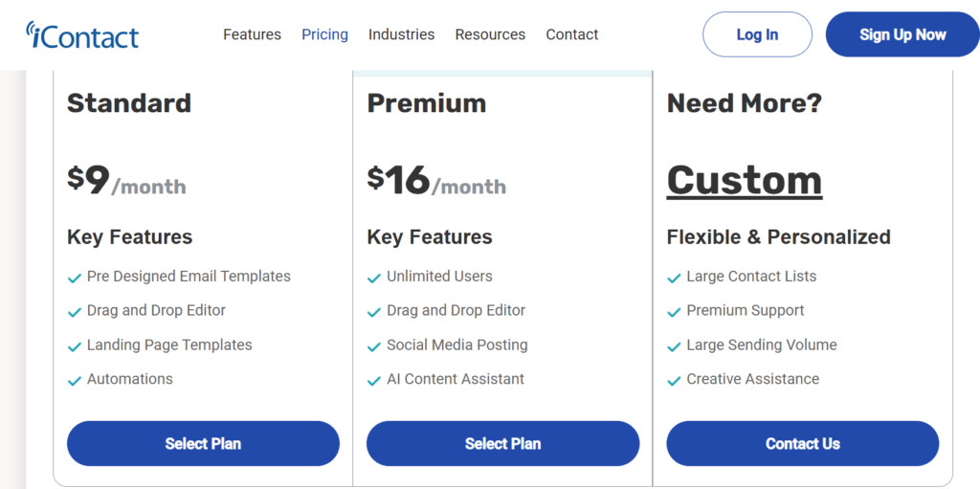Click checkmark next to Unlimited Users
The height and width of the screenshot is (489, 980).
[374, 278]
